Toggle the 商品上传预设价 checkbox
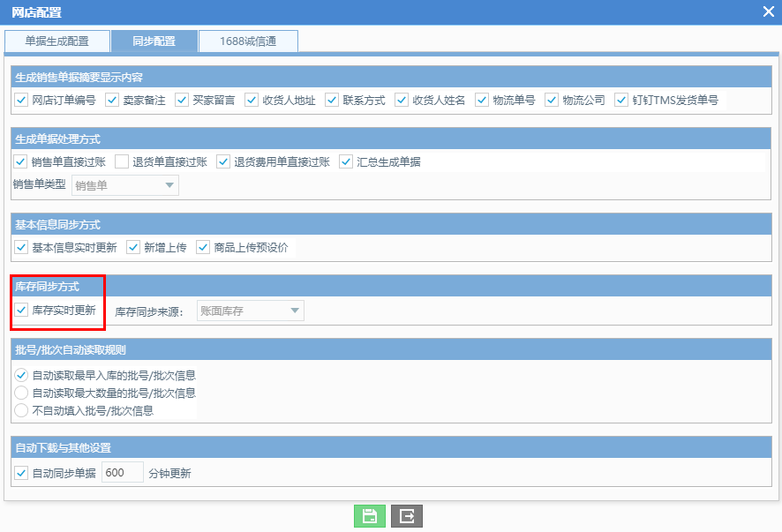The height and width of the screenshot is (532, 782). (x=202, y=247)
